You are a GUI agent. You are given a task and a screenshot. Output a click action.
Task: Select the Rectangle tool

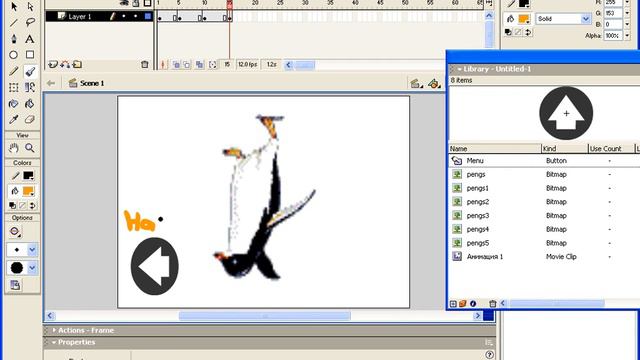(30, 55)
